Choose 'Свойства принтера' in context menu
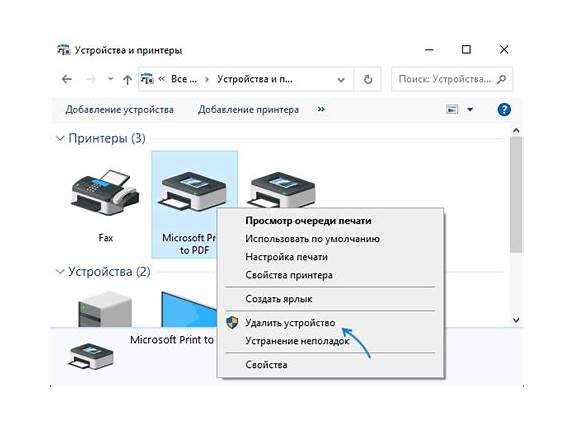 click(x=289, y=275)
